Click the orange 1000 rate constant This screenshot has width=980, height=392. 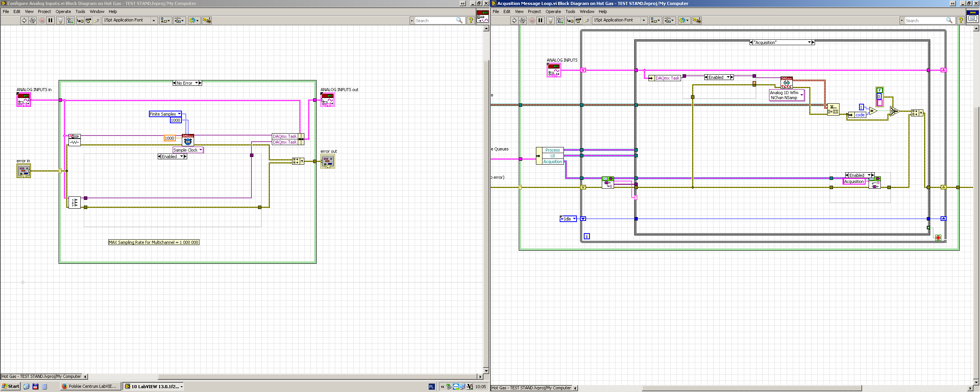pyautogui.click(x=170, y=138)
